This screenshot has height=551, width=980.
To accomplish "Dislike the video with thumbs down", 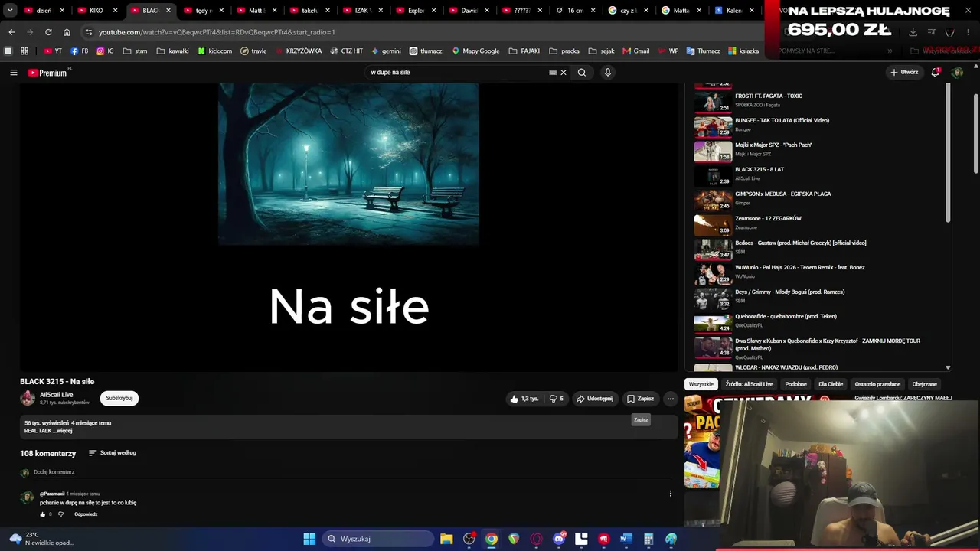I will [557, 399].
